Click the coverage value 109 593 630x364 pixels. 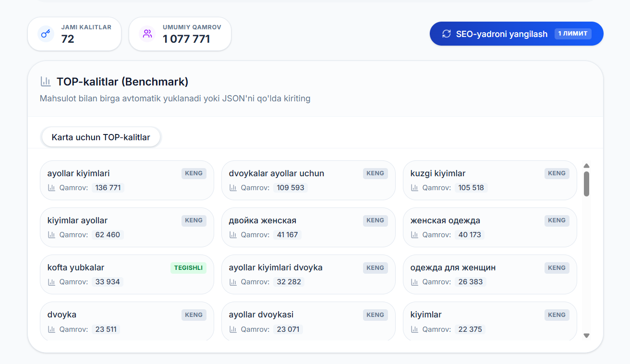291,188
